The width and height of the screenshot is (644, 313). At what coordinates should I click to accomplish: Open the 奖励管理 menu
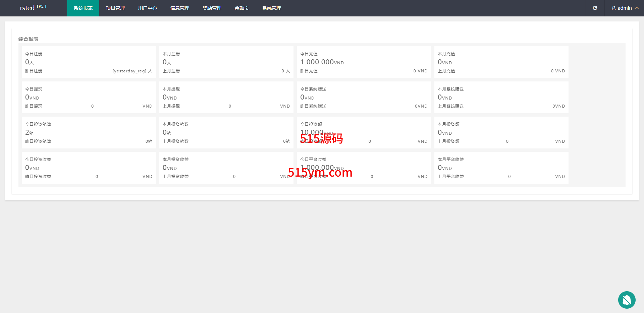click(x=212, y=8)
